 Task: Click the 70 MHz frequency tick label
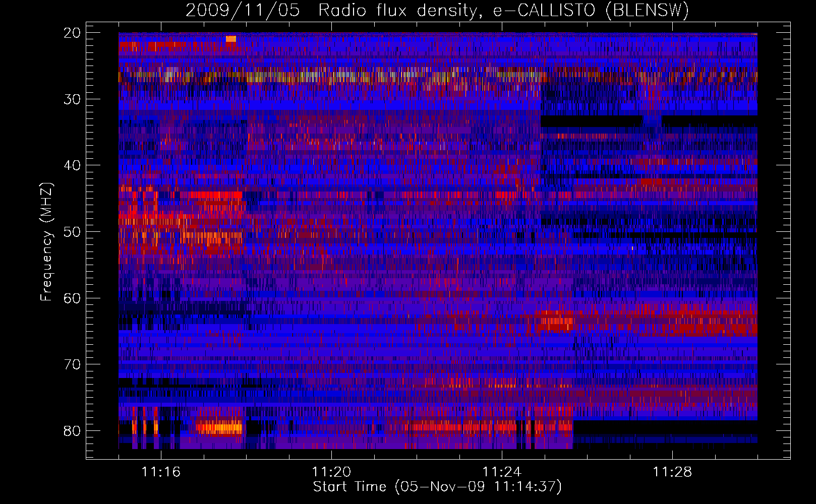click(73, 364)
